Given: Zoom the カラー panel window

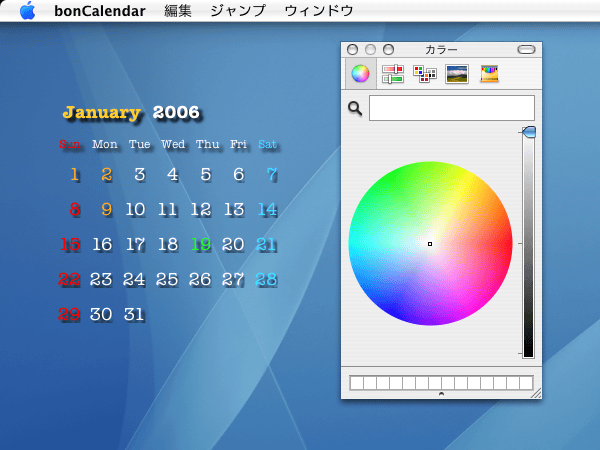Looking at the screenshot, I should click(388, 50).
